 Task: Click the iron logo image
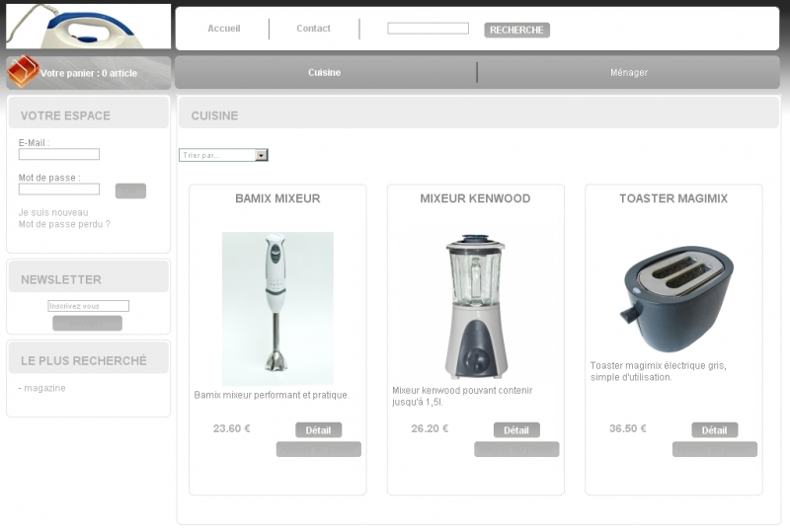click(x=88, y=27)
